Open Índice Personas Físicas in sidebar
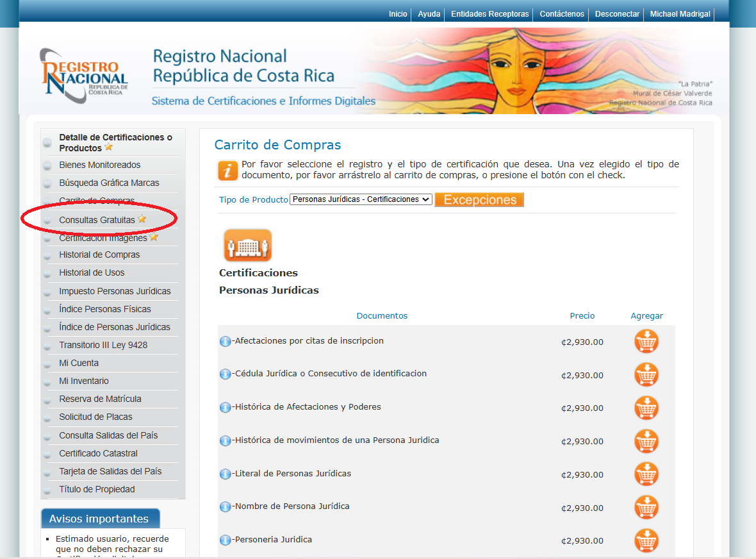 coord(104,309)
